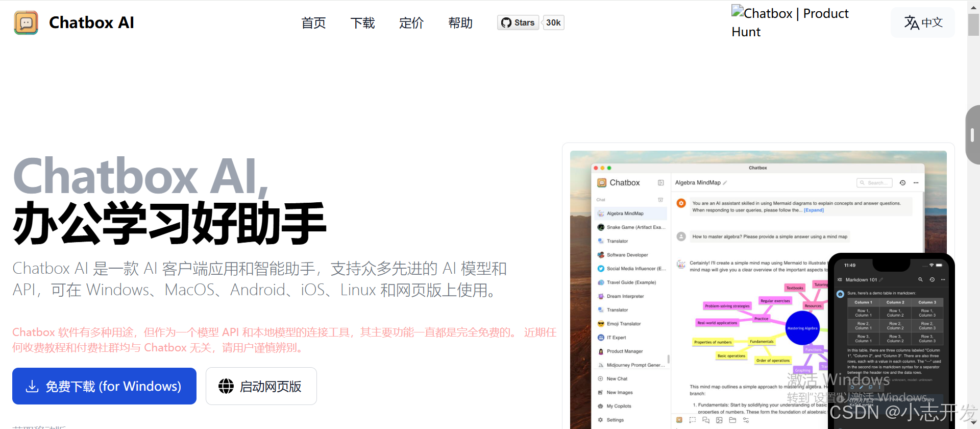
Task: Click 免费下载 (for Windows) button
Action: pyautogui.click(x=104, y=386)
